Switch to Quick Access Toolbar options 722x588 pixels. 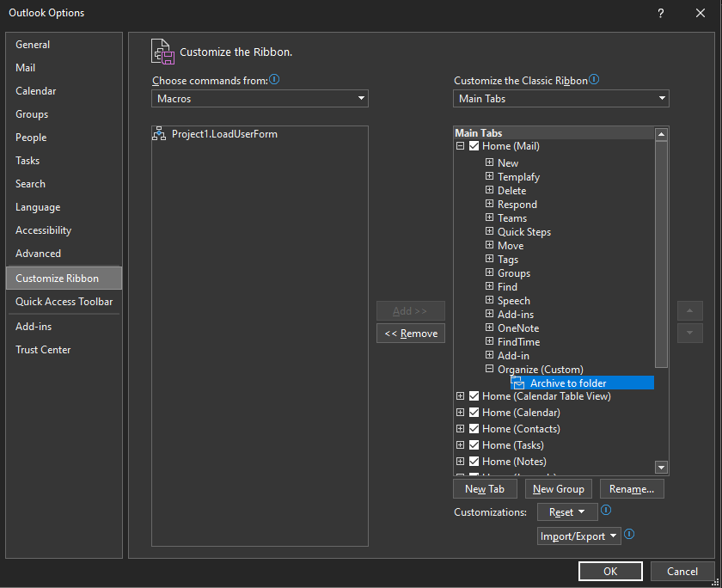(64, 302)
